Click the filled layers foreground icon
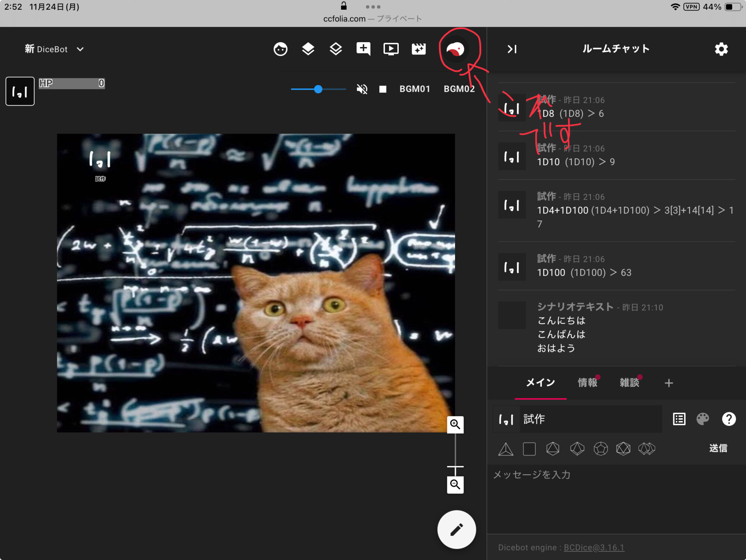The height and width of the screenshot is (560, 746). pyautogui.click(x=308, y=49)
